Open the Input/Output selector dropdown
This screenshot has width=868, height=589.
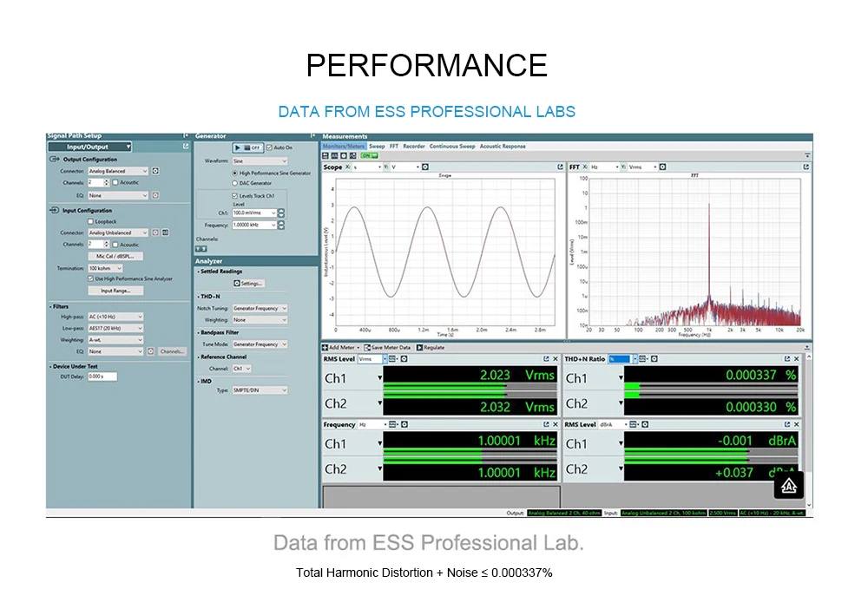click(x=89, y=147)
